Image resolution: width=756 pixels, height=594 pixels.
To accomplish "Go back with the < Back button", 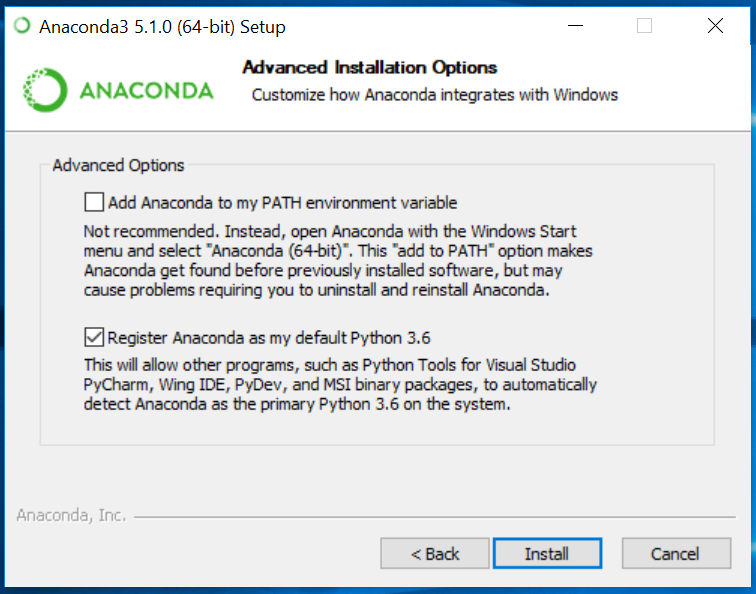I will 435,553.
